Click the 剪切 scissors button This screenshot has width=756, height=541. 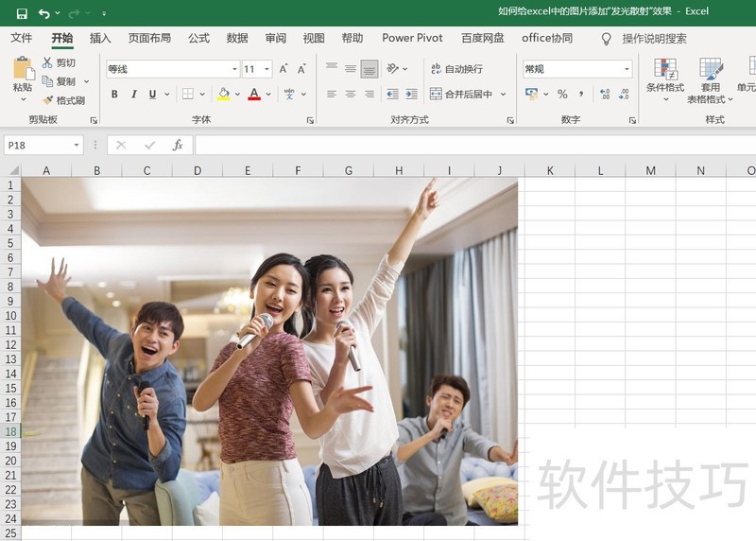point(59,62)
